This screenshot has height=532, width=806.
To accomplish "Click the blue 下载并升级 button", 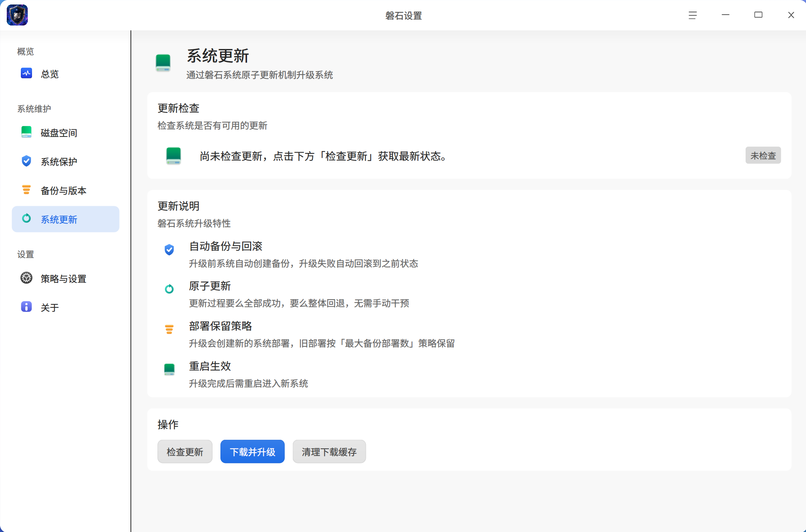I will 252,451.
